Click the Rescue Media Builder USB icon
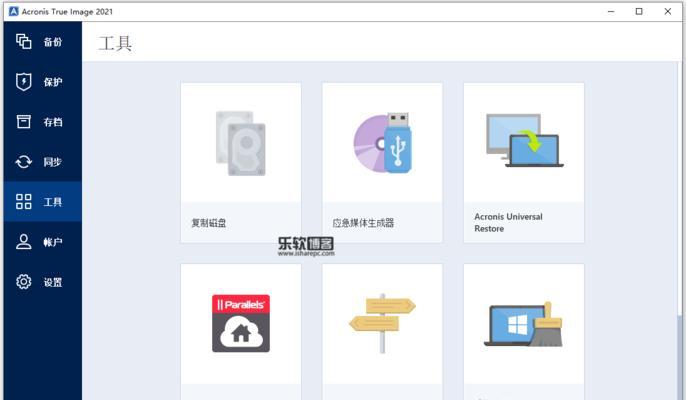Viewport: 686px width, 400px height. pyautogui.click(x=382, y=143)
